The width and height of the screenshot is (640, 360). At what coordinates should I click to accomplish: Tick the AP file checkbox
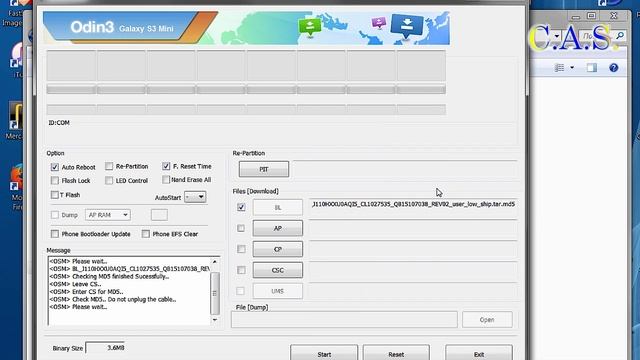(241, 228)
